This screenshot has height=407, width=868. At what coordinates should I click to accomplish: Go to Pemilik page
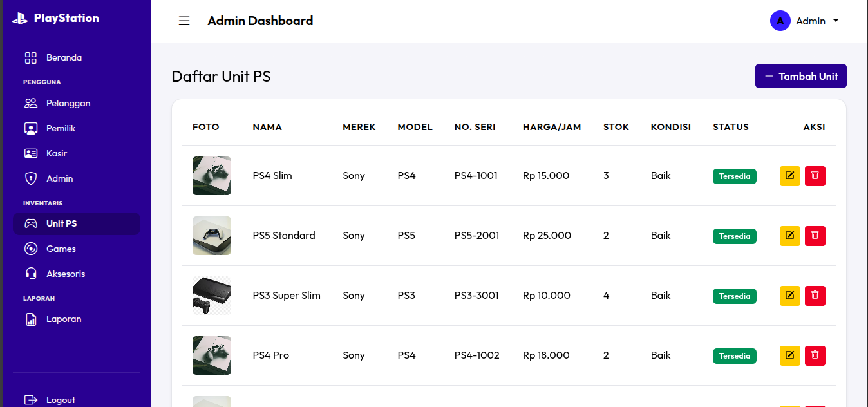(77, 129)
